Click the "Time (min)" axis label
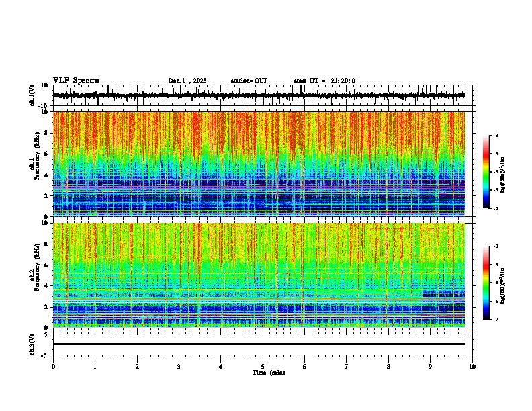Image resolution: width=532 pixels, height=411 pixels. [x=269, y=373]
